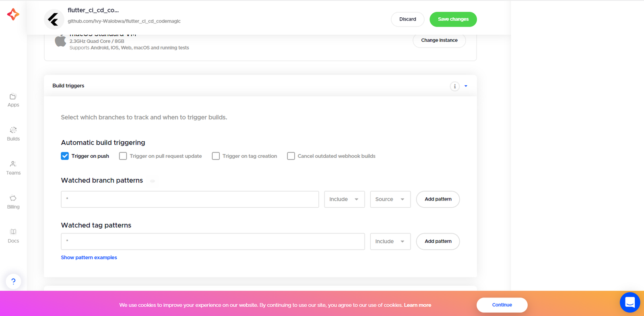Click the watched branch patterns input field
This screenshot has width=644, height=316.
point(190,199)
